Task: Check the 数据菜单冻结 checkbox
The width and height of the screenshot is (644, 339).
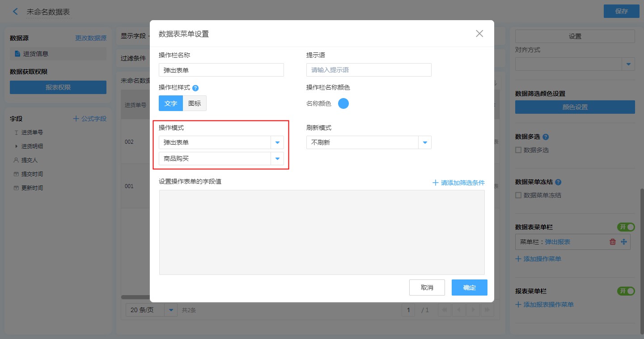Action: pyautogui.click(x=518, y=195)
